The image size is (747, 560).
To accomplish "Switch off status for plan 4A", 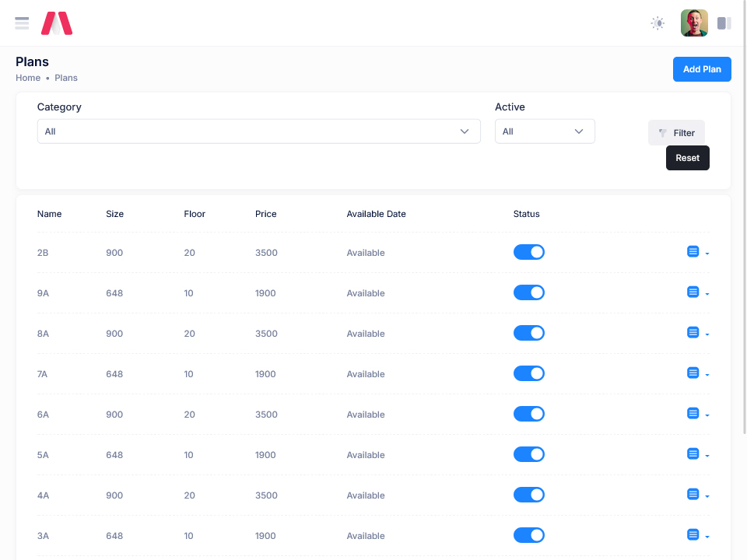I will pyautogui.click(x=528, y=495).
